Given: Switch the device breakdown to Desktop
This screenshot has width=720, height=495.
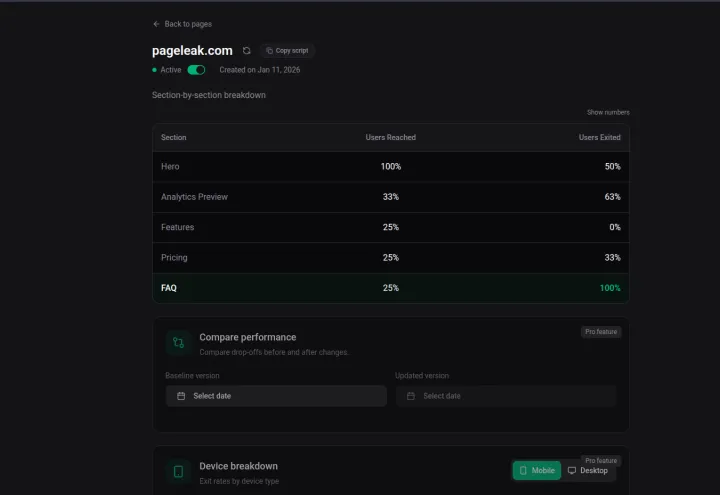Looking at the screenshot, I should 588,470.
